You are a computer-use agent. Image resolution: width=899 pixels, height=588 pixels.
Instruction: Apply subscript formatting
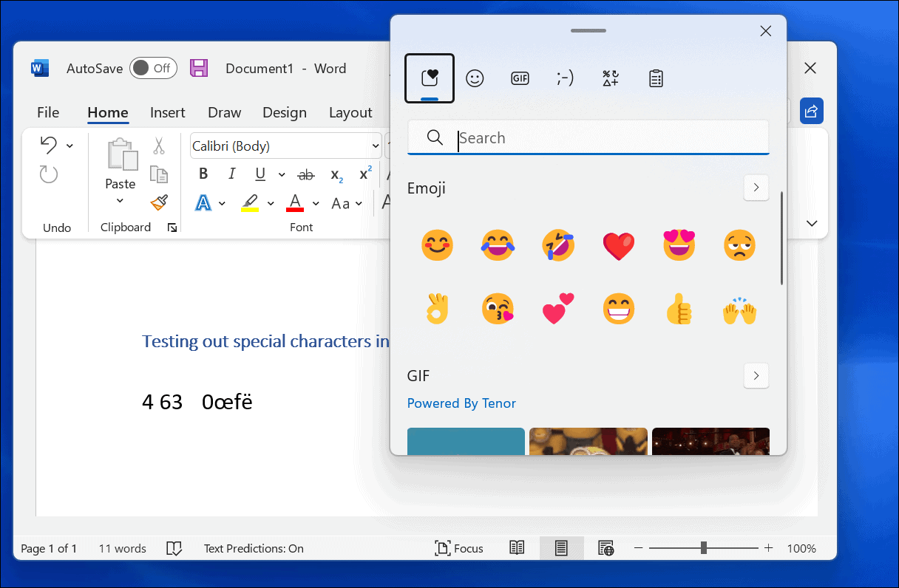tap(334, 175)
